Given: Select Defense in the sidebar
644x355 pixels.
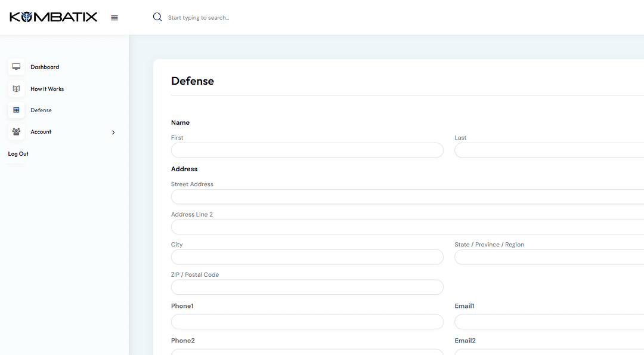Looking at the screenshot, I should [x=41, y=110].
